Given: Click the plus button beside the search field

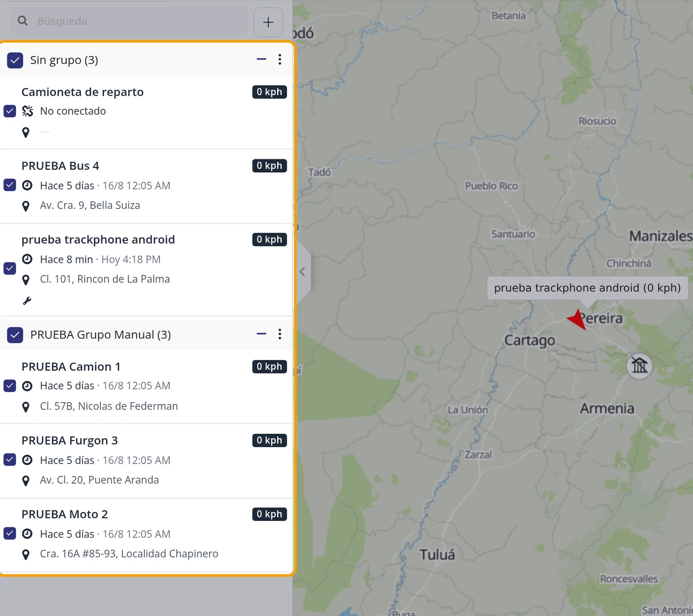Looking at the screenshot, I should tap(268, 22).
